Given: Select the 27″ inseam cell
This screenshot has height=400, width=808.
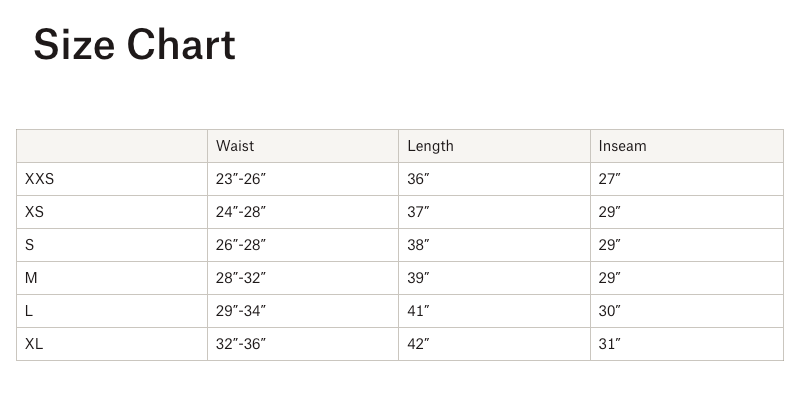Looking at the screenshot, I should coord(609,179).
